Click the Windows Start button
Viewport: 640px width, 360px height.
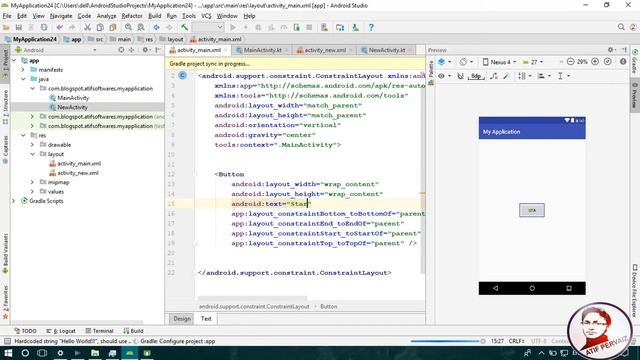click(x=8, y=353)
